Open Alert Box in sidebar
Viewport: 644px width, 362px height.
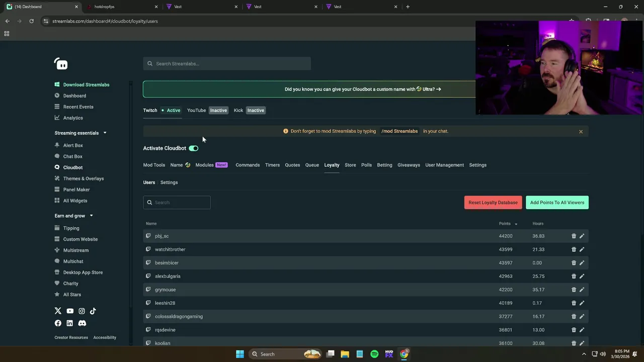pyautogui.click(x=73, y=145)
